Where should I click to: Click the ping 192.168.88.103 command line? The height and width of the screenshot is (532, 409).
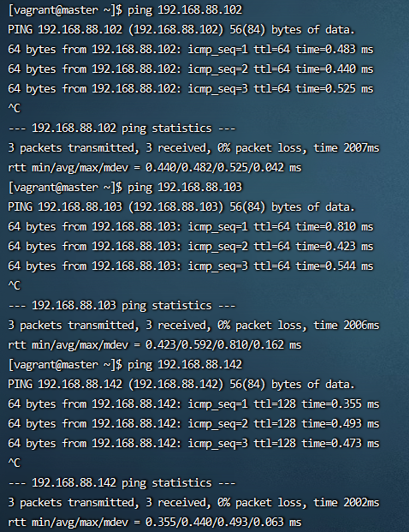[125, 188]
